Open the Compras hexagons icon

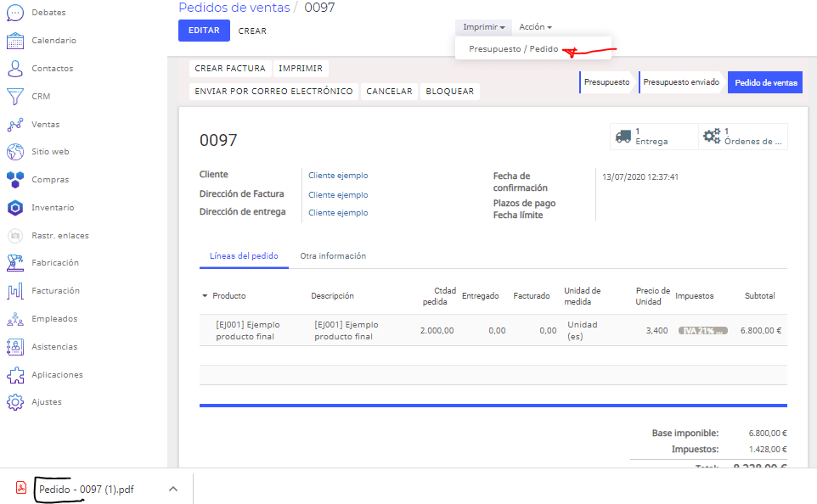[15, 180]
